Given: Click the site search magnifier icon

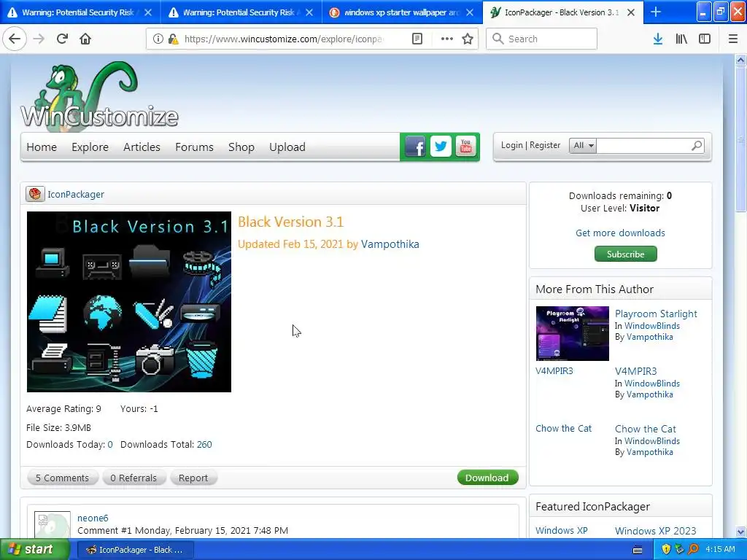Looking at the screenshot, I should click(x=697, y=146).
